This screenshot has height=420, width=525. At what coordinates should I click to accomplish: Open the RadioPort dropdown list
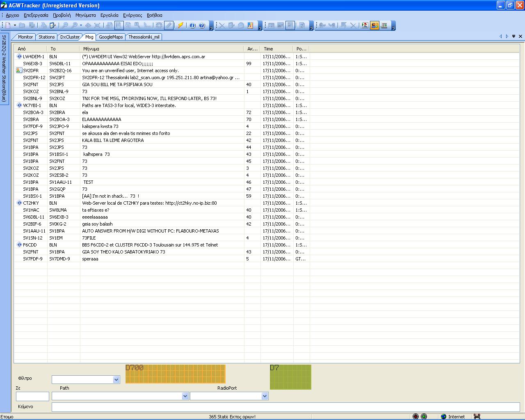click(x=265, y=396)
